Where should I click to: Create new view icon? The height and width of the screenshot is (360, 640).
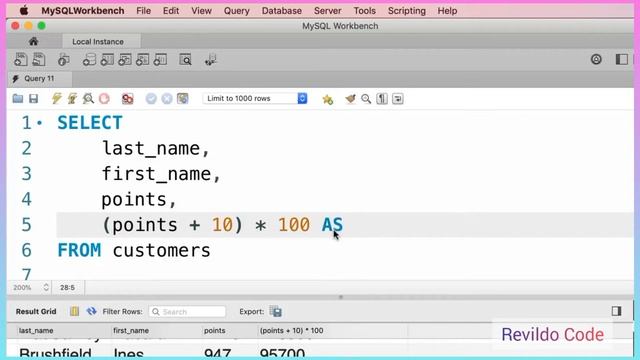coord(124,60)
